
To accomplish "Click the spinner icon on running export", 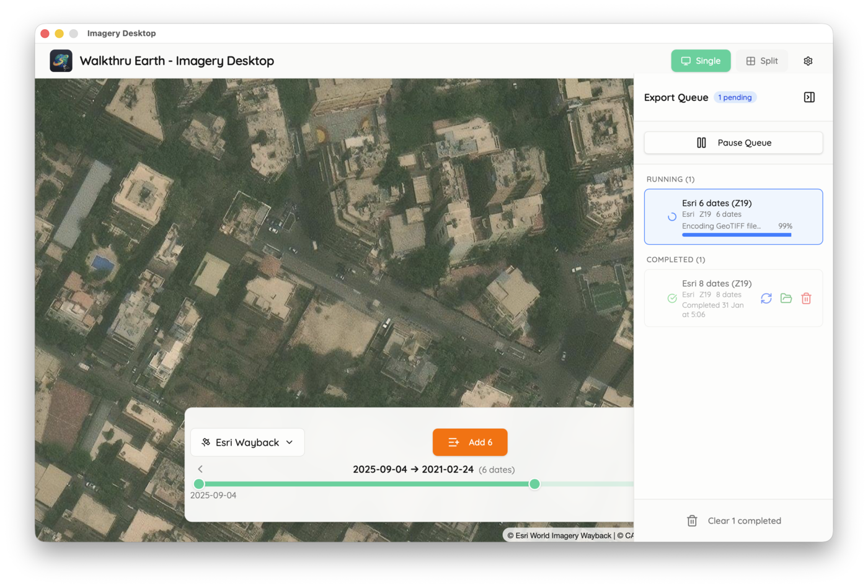I will coord(672,217).
